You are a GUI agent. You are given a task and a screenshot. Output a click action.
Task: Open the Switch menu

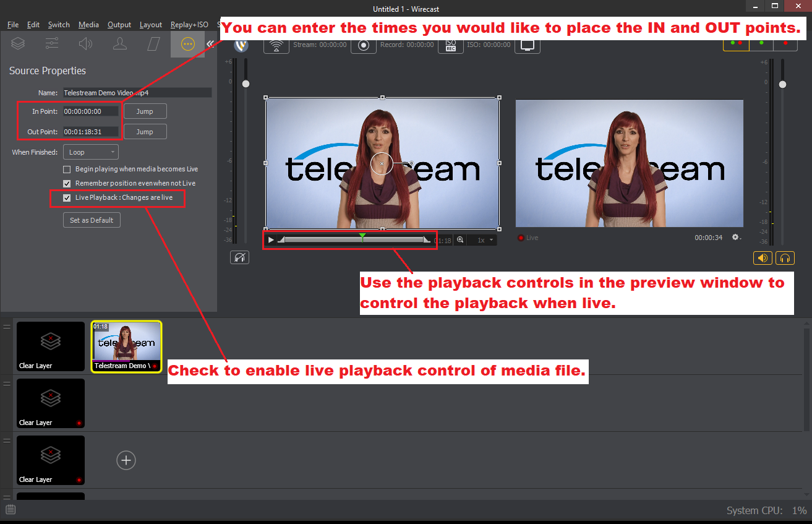pos(59,25)
